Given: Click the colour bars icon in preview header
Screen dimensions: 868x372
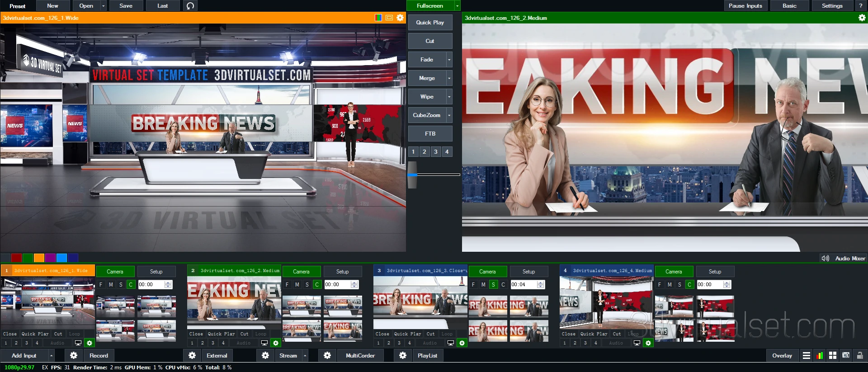Looking at the screenshot, I should [378, 18].
